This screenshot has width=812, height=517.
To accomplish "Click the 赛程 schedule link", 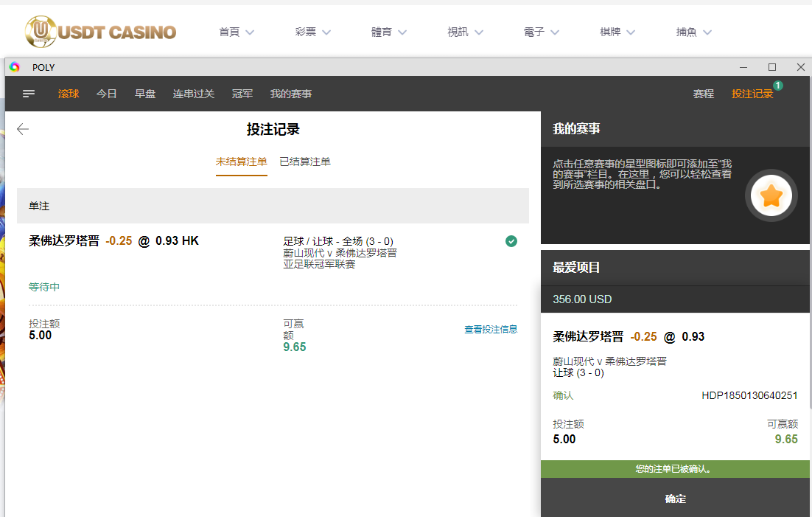I will (704, 94).
